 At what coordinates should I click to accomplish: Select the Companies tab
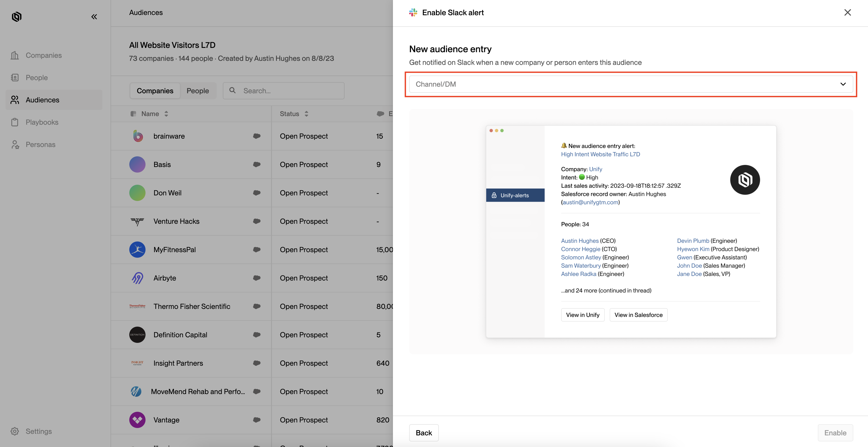pyautogui.click(x=155, y=91)
